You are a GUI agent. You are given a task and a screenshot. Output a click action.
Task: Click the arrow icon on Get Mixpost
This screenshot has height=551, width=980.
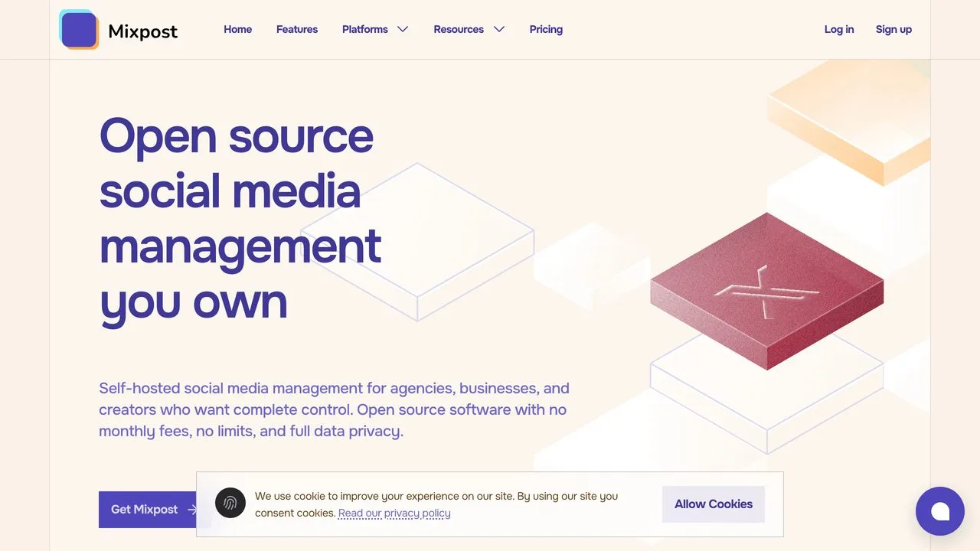(191, 510)
